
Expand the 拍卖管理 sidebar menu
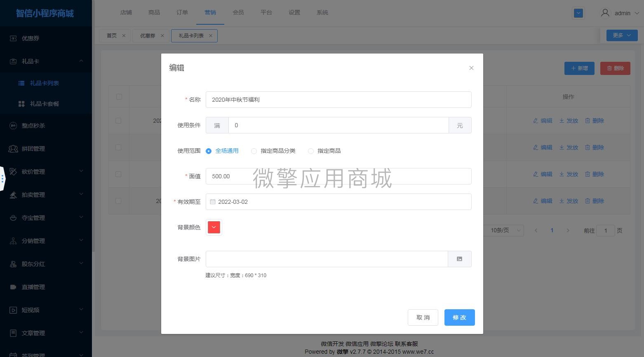coord(81,194)
